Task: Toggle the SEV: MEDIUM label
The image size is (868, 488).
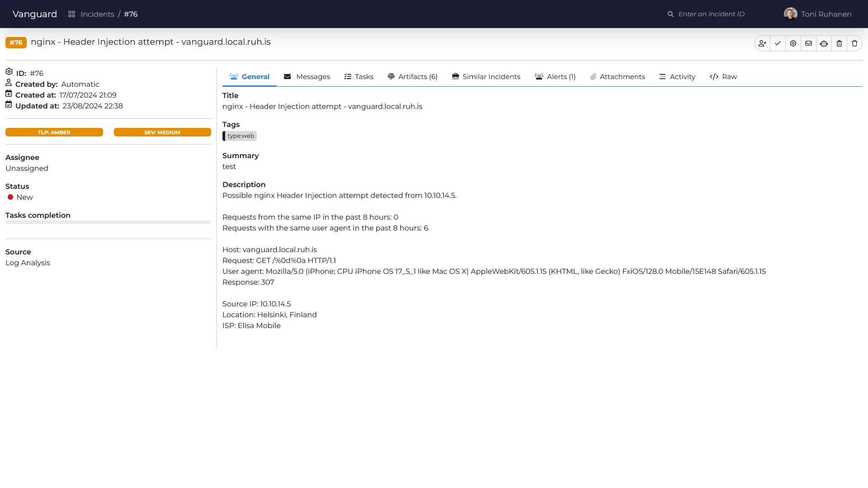Action: coord(162,132)
